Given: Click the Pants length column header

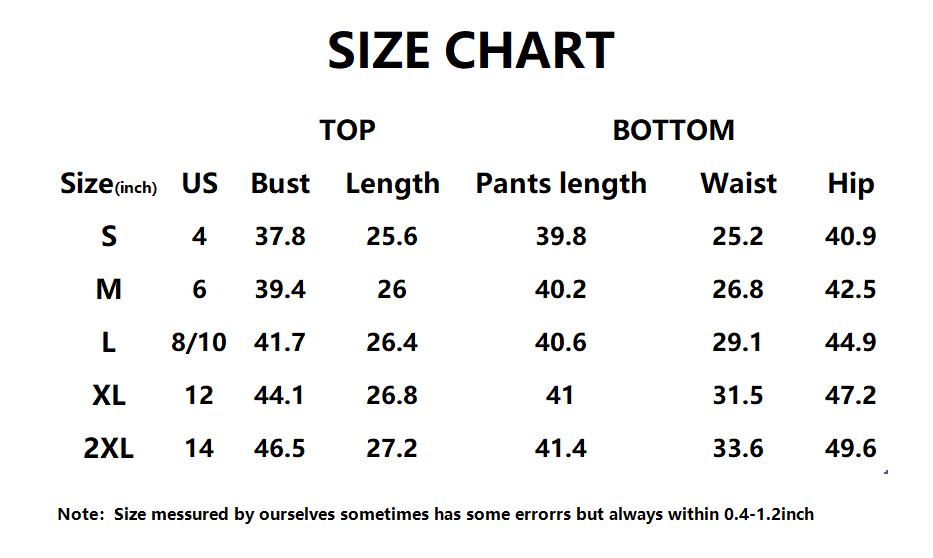Looking at the screenshot, I should 561,185.
